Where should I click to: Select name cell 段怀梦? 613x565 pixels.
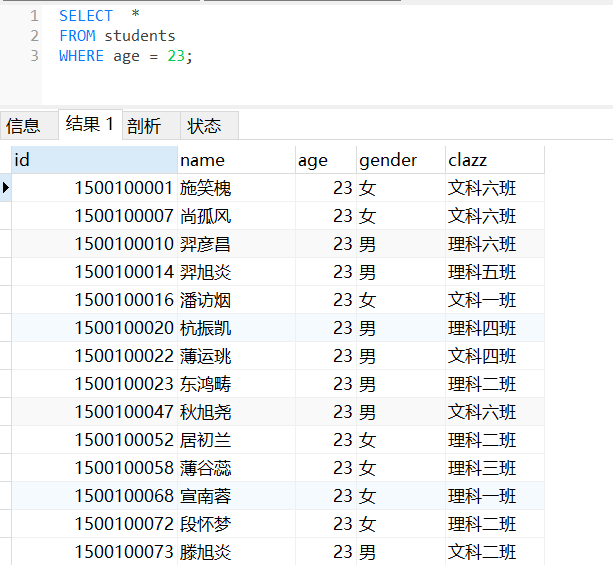pos(237,524)
